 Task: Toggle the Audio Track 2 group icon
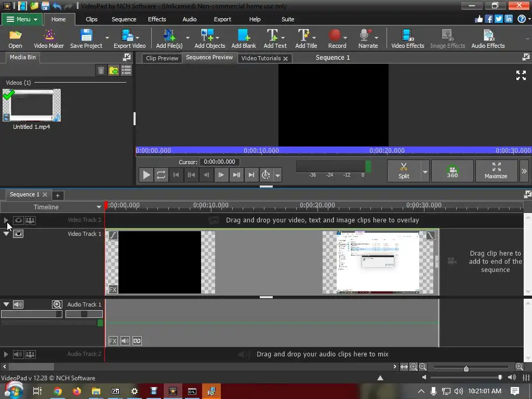30,354
